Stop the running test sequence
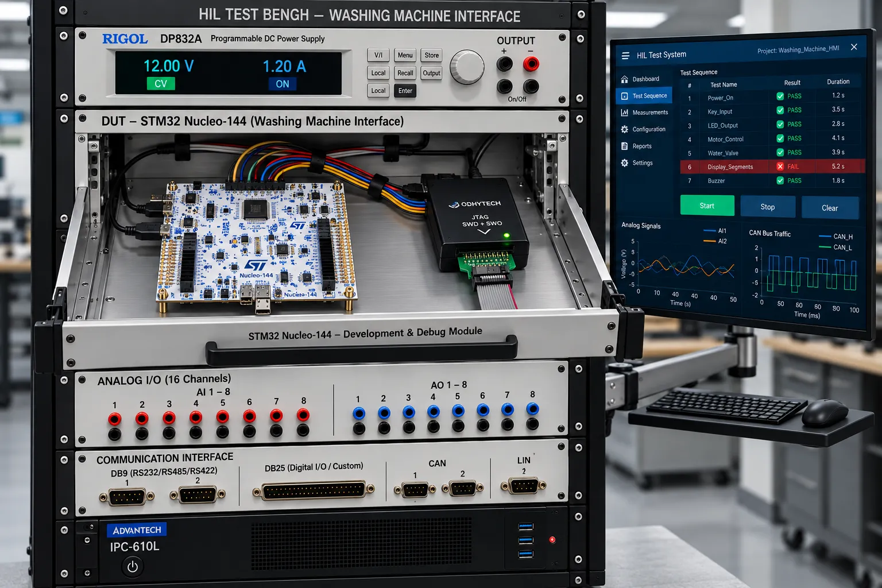This screenshot has width=882, height=588. (x=768, y=207)
